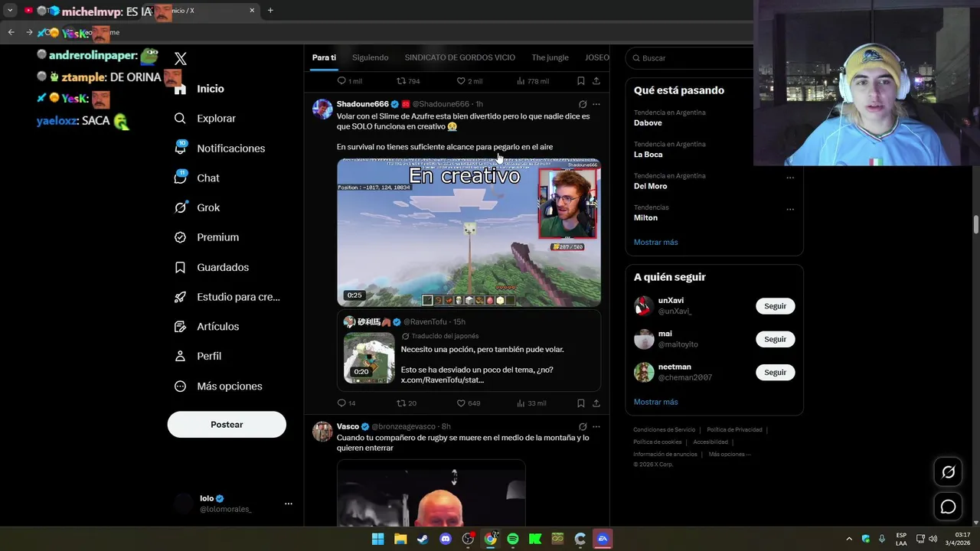
Task: Switch to JOSEO tab
Action: (x=597, y=57)
